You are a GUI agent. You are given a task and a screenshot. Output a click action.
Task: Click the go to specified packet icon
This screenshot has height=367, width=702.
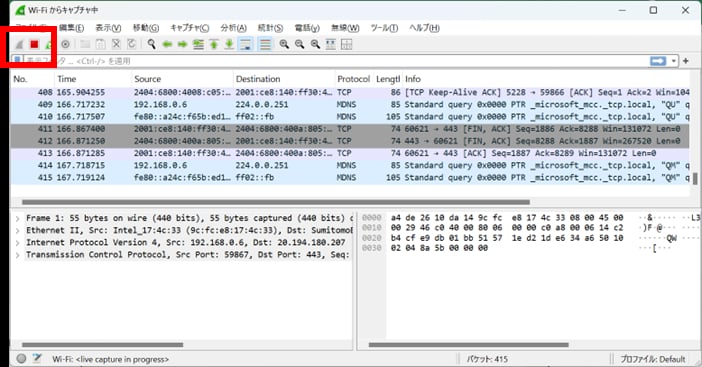(x=198, y=44)
